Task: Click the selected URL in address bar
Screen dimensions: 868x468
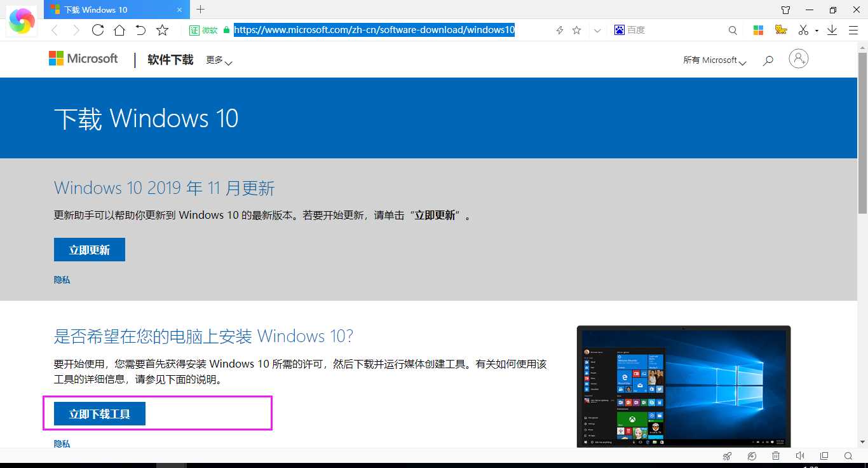Action: tap(374, 30)
